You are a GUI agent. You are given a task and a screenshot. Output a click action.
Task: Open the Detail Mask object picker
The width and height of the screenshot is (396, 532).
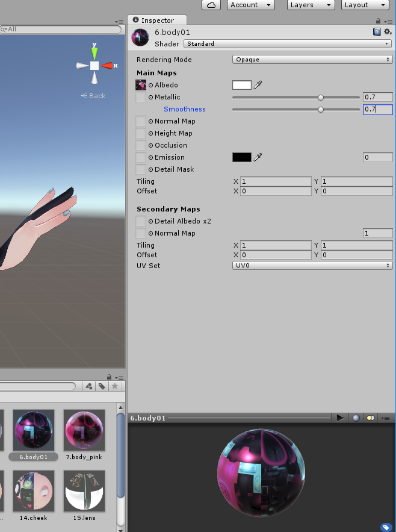150,170
